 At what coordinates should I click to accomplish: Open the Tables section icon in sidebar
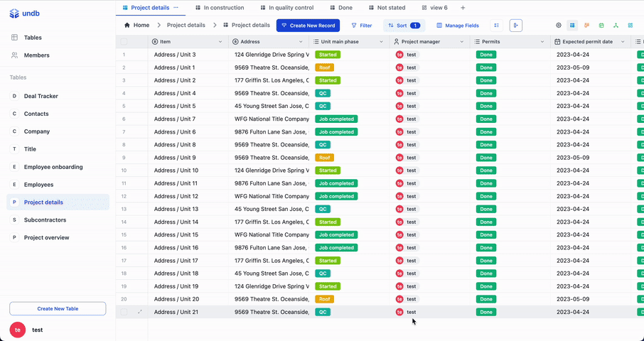(14, 38)
